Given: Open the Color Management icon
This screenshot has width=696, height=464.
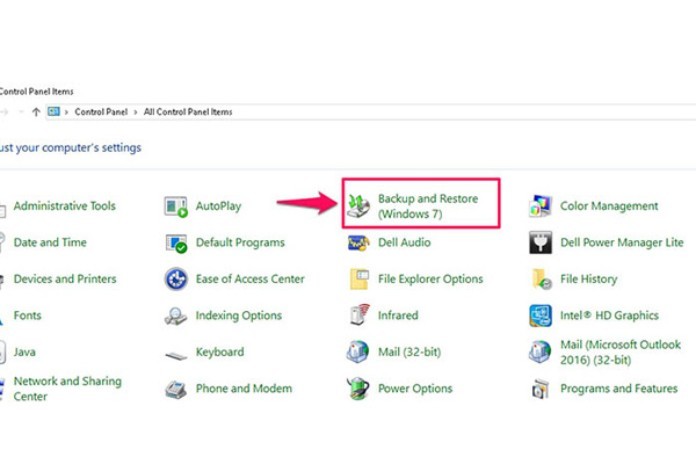Looking at the screenshot, I should click(540, 206).
